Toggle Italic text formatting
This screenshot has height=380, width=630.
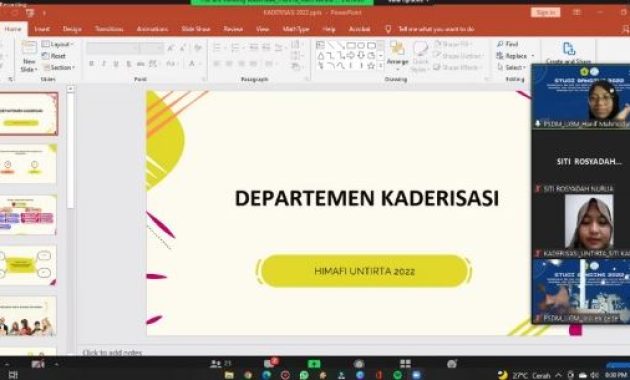tap(104, 63)
